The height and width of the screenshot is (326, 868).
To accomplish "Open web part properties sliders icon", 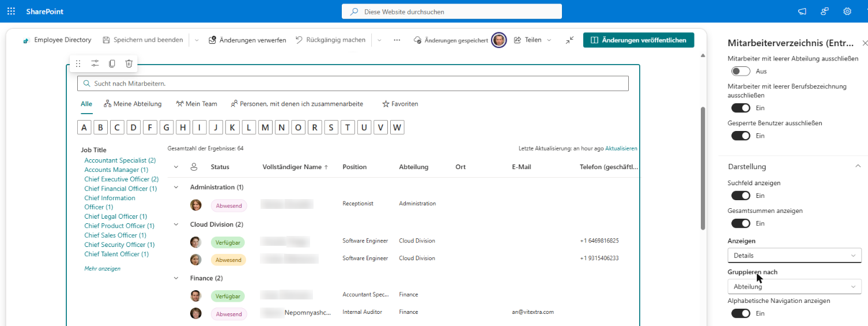I will [95, 63].
